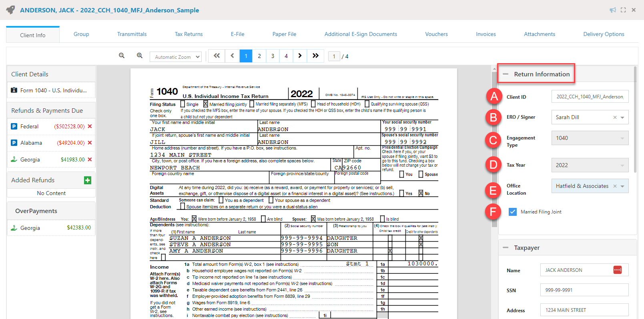Image resolution: width=644 pixels, height=319 pixels.
Task: Clear the Hatfield & Associates office selection
Action: (615, 186)
